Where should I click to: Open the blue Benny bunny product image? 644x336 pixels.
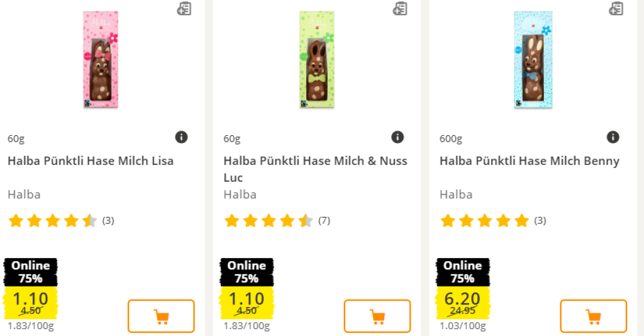(533, 60)
